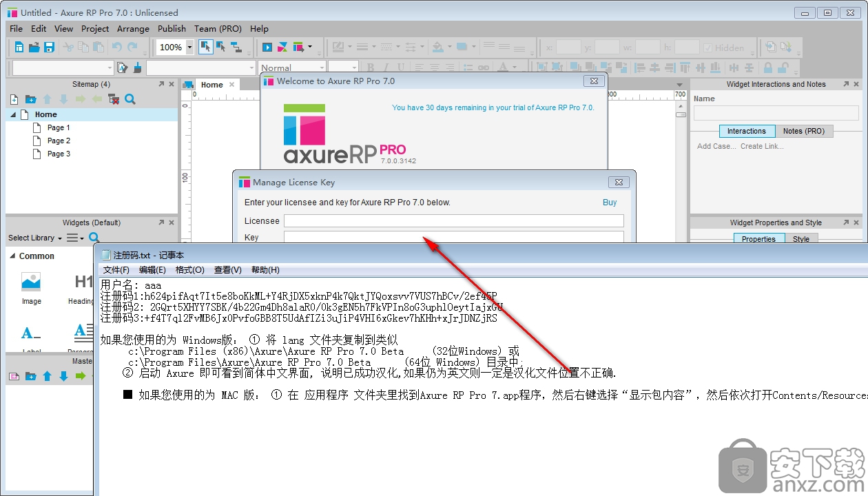Open the Edit menu
Image resolution: width=868 pixels, height=496 pixels.
click(39, 29)
